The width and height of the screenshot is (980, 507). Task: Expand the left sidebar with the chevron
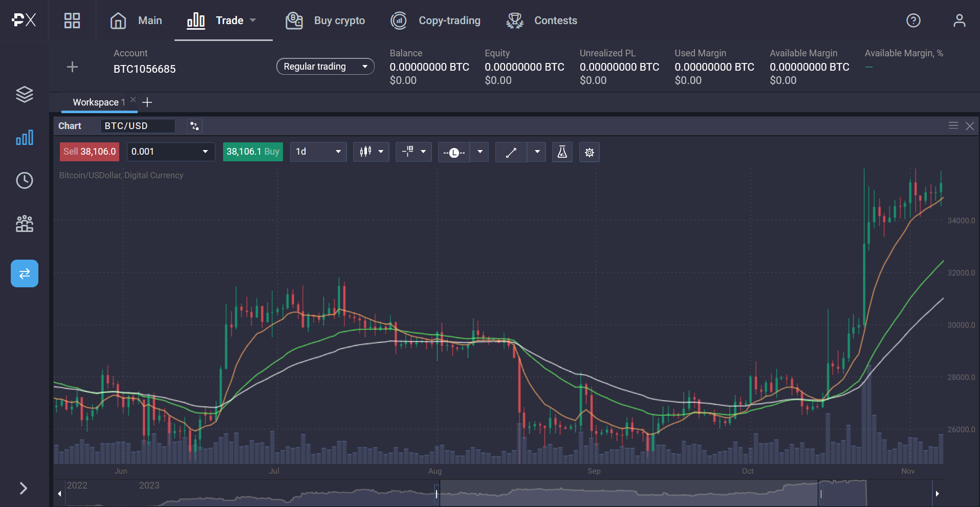pyautogui.click(x=24, y=488)
